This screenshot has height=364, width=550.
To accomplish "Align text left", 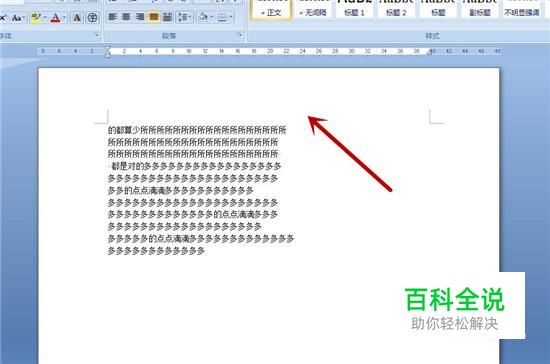I will pyautogui.click(x=113, y=16).
